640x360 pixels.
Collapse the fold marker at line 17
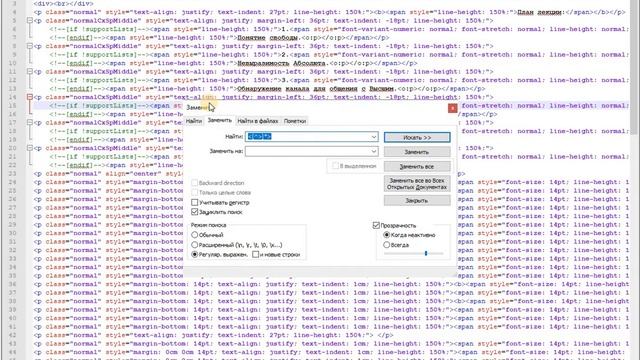(30, 122)
